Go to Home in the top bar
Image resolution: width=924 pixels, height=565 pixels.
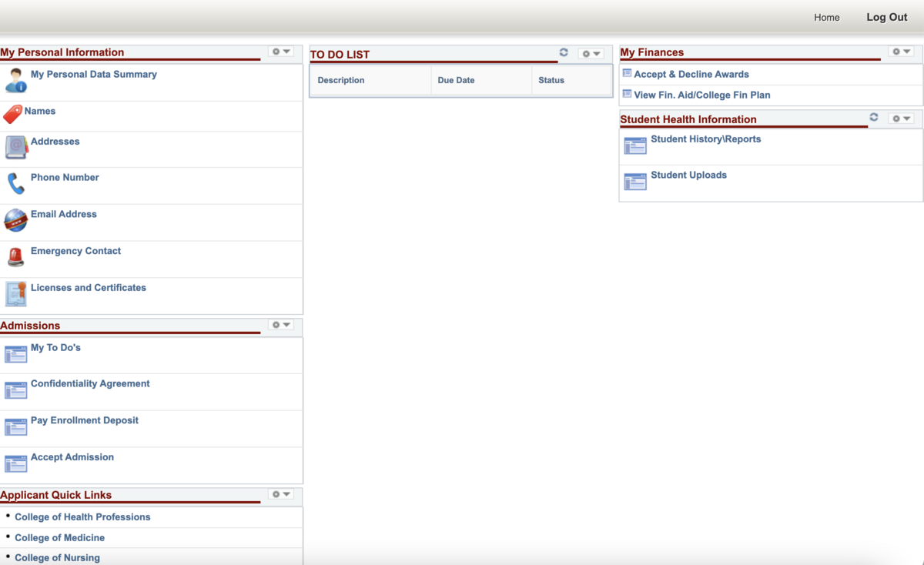(x=826, y=17)
